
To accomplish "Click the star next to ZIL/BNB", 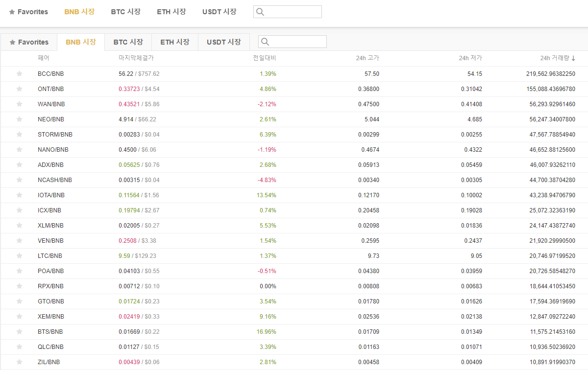I will (19, 362).
